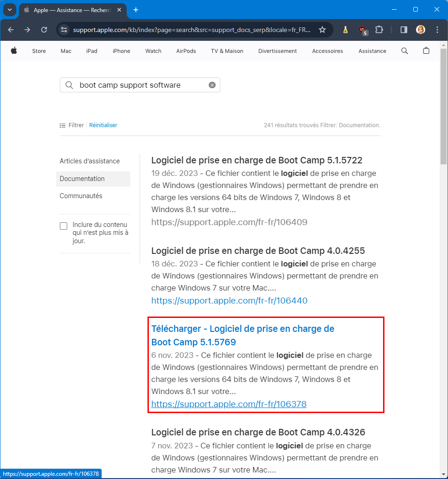Click the 19 déc. 2023 date text

[x=174, y=173]
